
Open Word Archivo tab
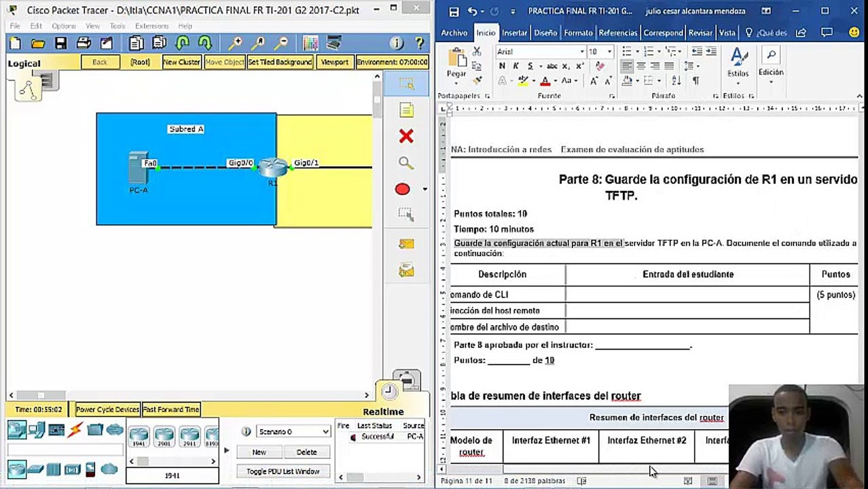point(454,33)
